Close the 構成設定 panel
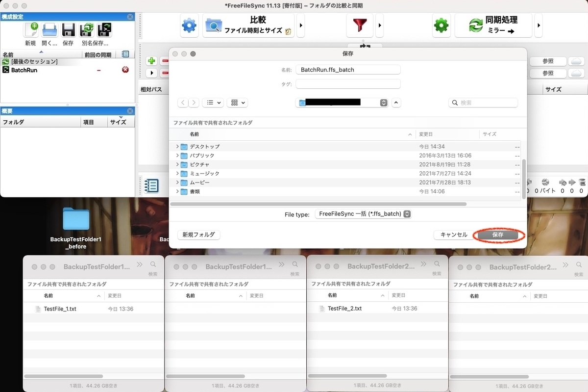 pyautogui.click(x=130, y=17)
